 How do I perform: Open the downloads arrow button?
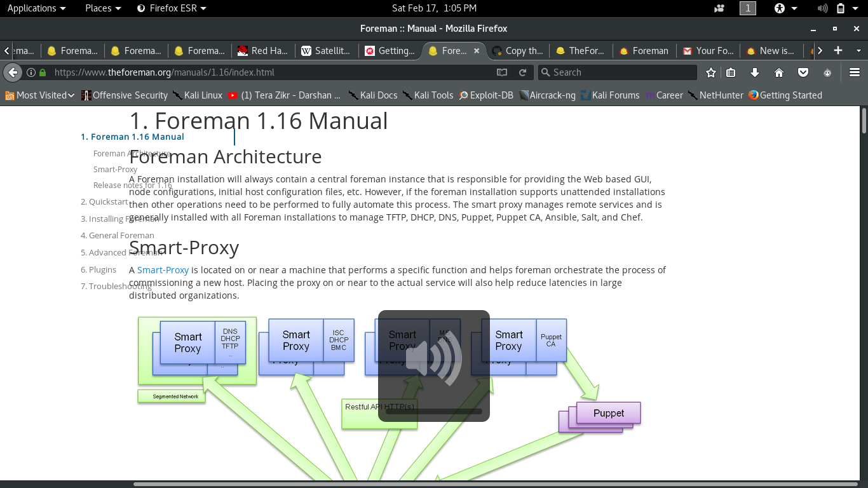pos(755,72)
